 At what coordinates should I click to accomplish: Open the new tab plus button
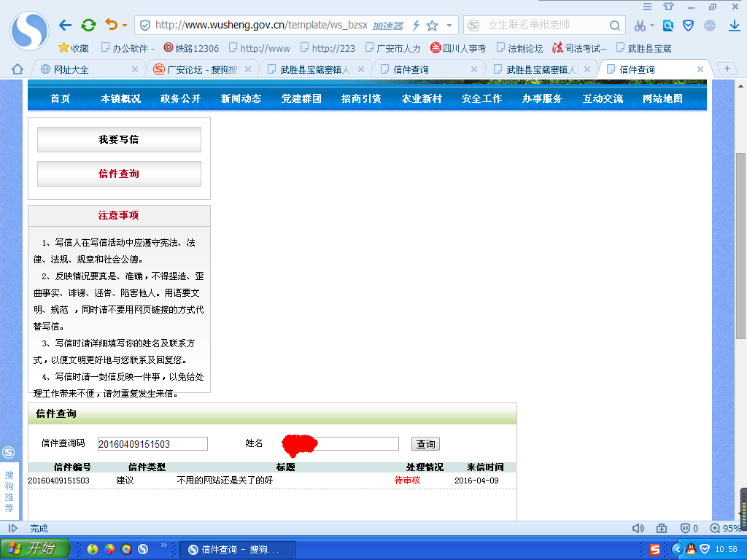(x=727, y=69)
